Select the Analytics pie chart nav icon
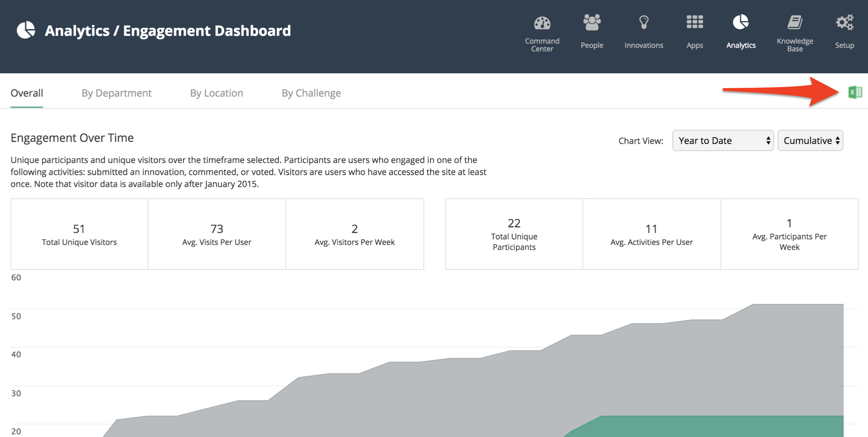Viewport: 868px width, 437px height. click(x=740, y=22)
